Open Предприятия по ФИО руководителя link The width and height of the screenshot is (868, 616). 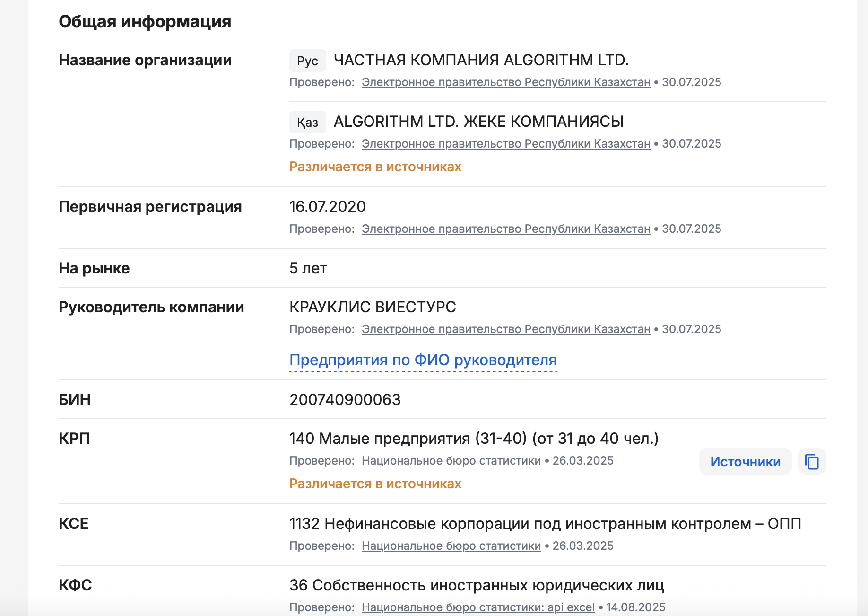[423, 361]
